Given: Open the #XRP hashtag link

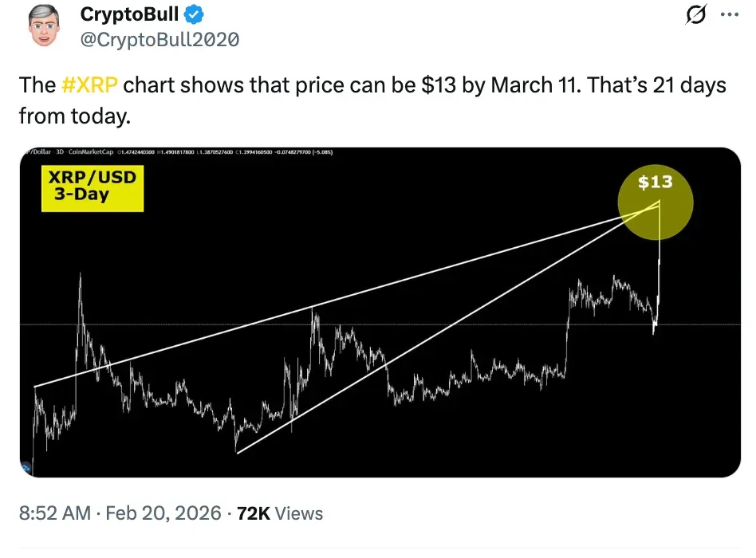Looking at the screenshot, I should click(90, 85).
